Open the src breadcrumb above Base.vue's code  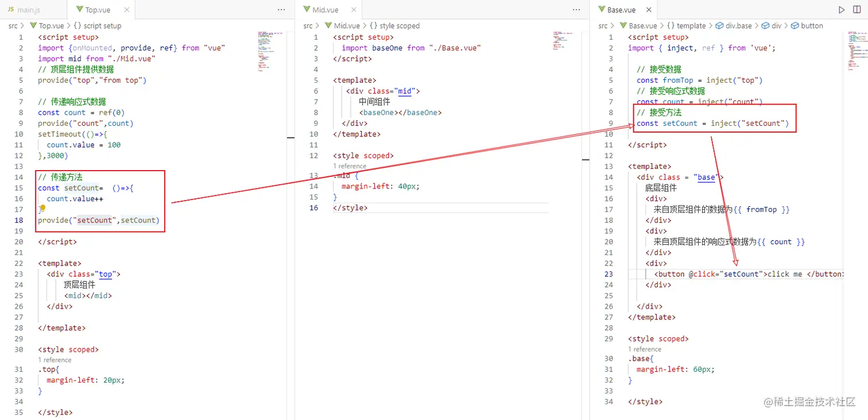(x=603, y=26)
